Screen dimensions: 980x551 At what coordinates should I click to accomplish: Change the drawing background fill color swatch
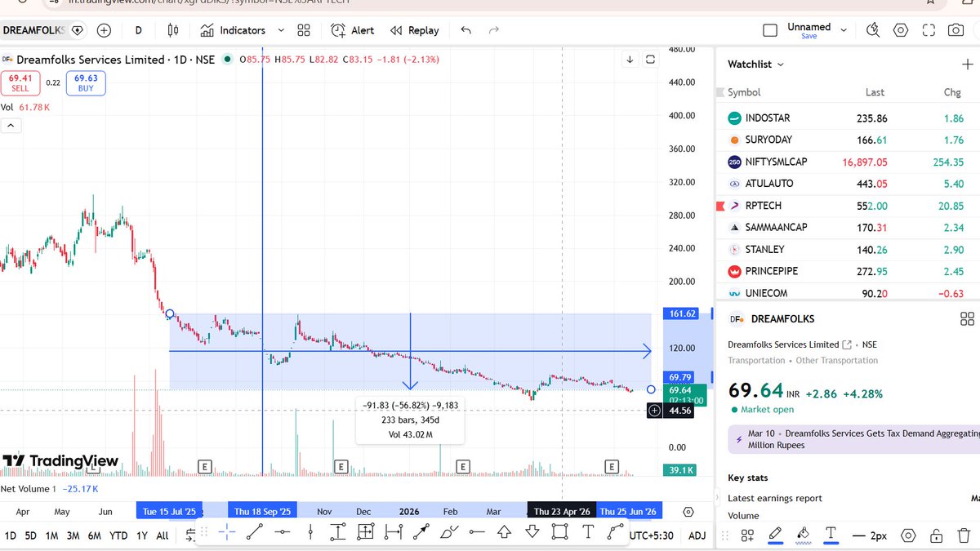[803, 535]
